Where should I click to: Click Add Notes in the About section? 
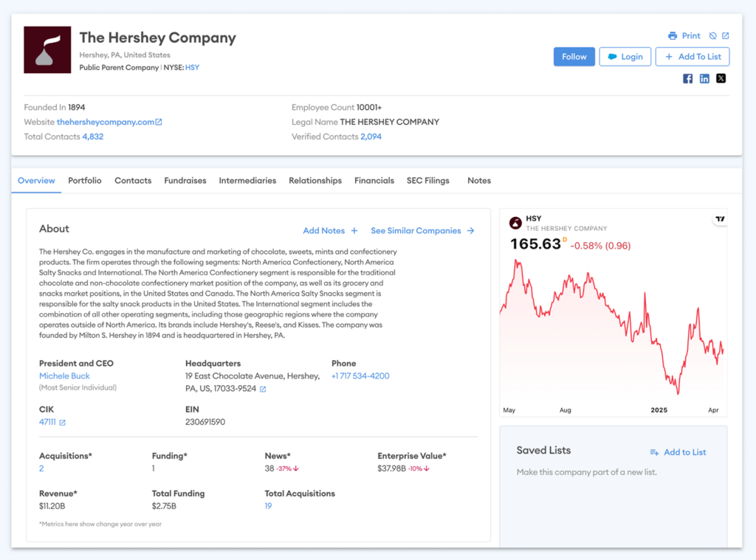[330, 231]
